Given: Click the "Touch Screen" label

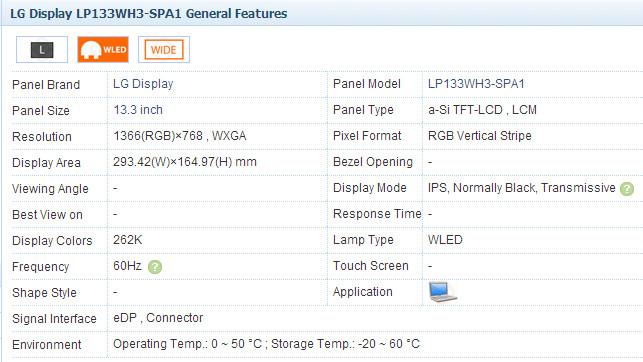Looking at the screenshot, I should tap(371, 266).
